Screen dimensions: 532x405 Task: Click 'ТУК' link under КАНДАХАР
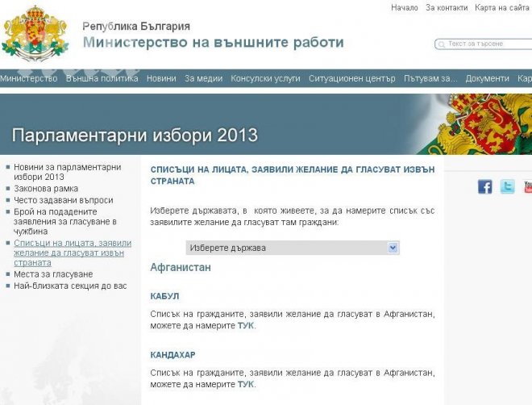(x=246, y=384)
